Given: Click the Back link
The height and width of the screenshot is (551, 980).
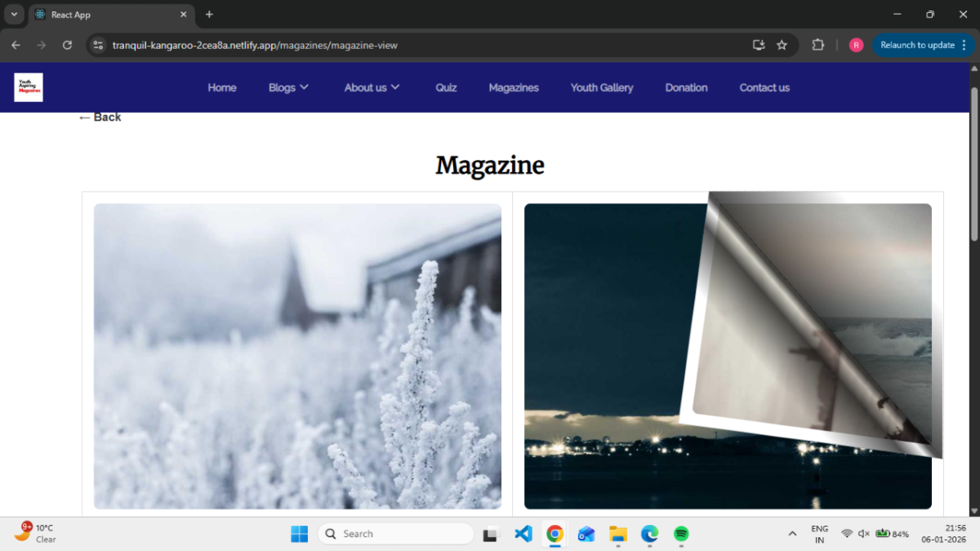Looking at the screenshot, I should click(x=100, y=118).
